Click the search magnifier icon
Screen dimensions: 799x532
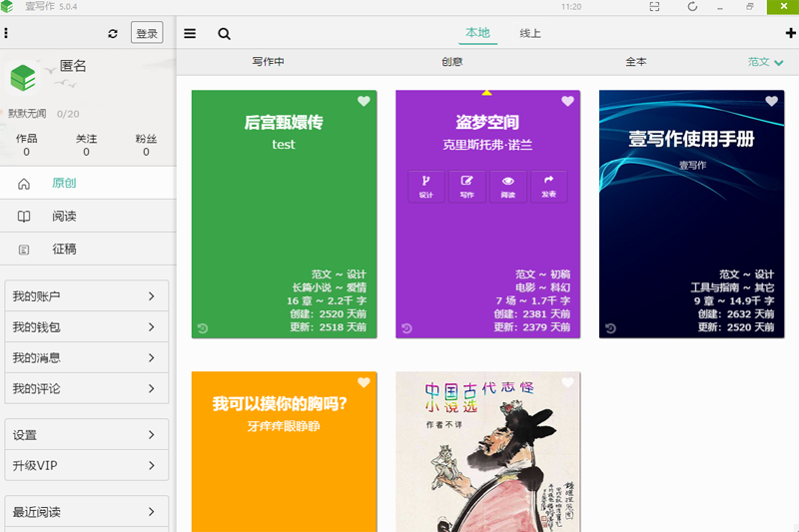(x=224, y=34)
